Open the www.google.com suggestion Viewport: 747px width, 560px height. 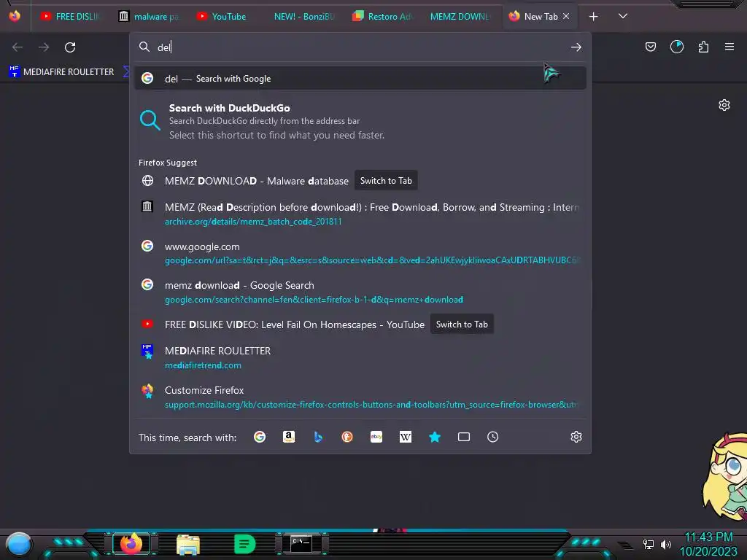(360, 253)
